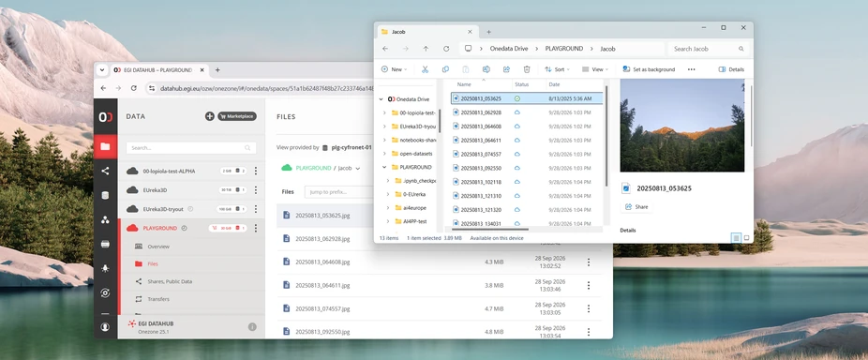The image size is (868, 360).
Task: Click the Share icon in File Explorer toolbar
Action: (x=506, y=69)
